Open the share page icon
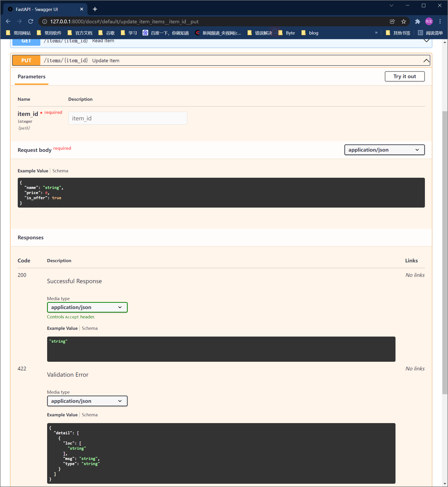 [x=392, y=21]
